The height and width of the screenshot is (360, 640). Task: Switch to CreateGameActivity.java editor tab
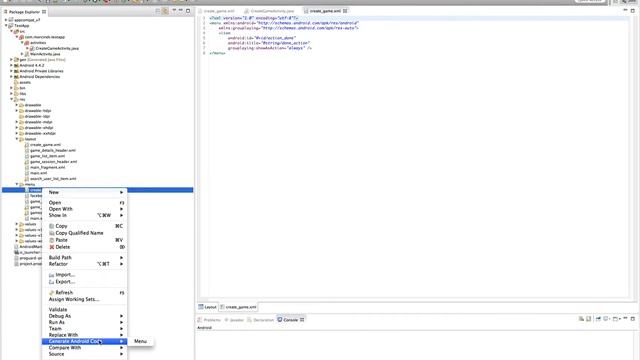pos(270,11)
